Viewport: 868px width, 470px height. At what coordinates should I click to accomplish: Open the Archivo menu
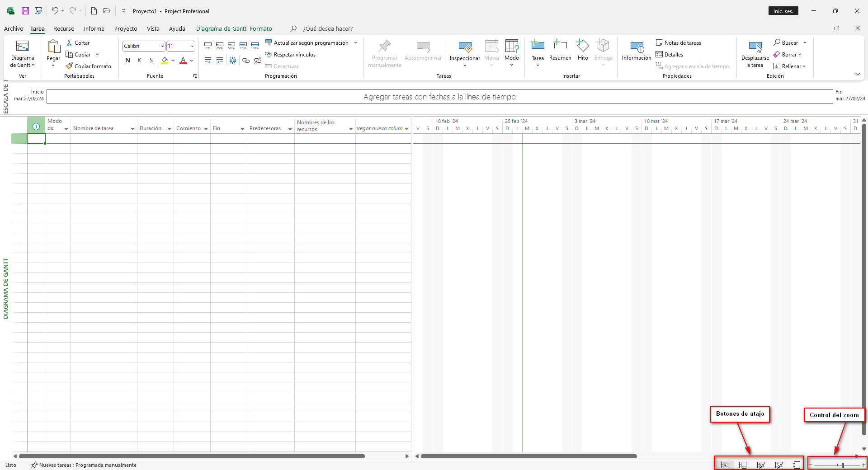pos(14,28)
